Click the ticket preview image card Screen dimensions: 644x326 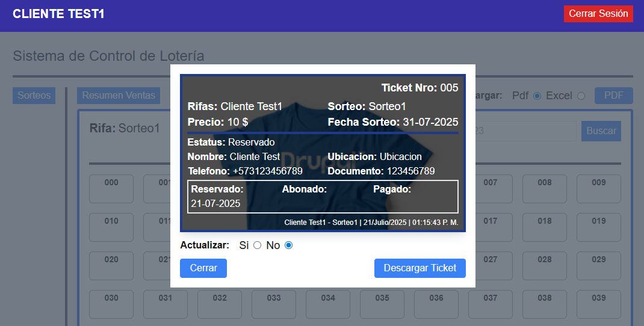323,153
